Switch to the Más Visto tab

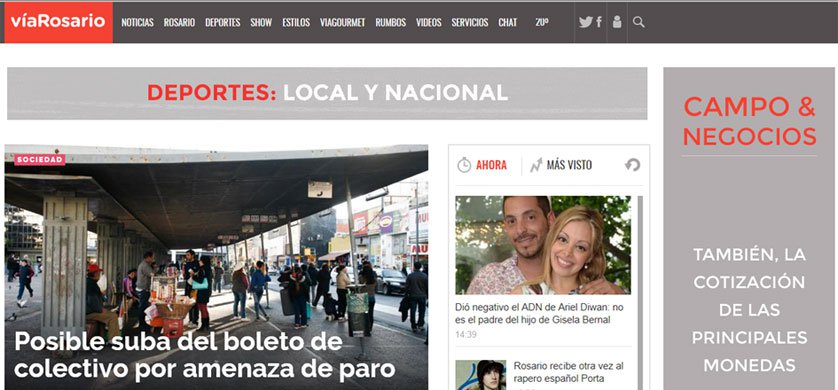tap(569, 165)
